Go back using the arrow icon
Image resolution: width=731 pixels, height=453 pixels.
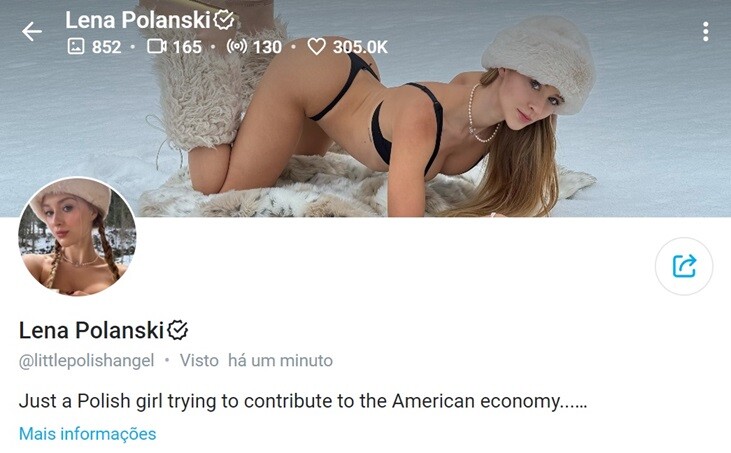(x=32, y=32)
